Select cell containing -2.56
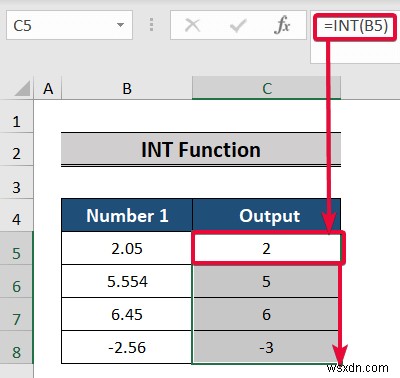The height and width of the screenshot is (378, 400). (127, 347)
